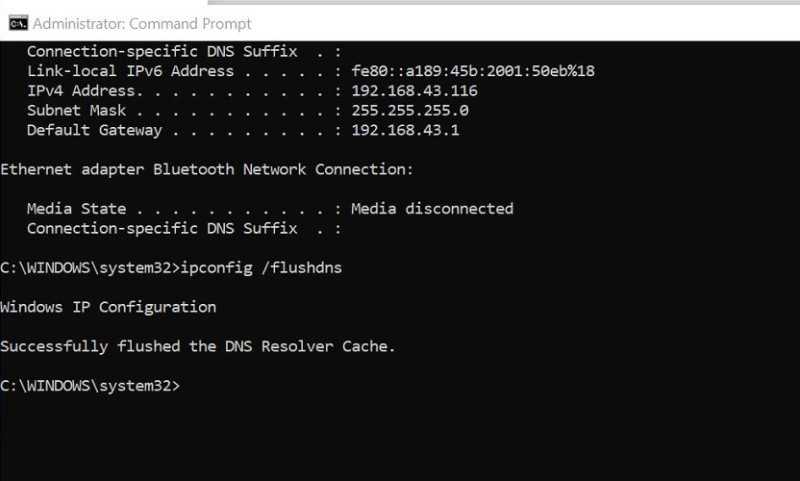Click the Successfully flushed DNS Resolver Cache message
This screenshot has width=800, height=481.
[197, 346]
